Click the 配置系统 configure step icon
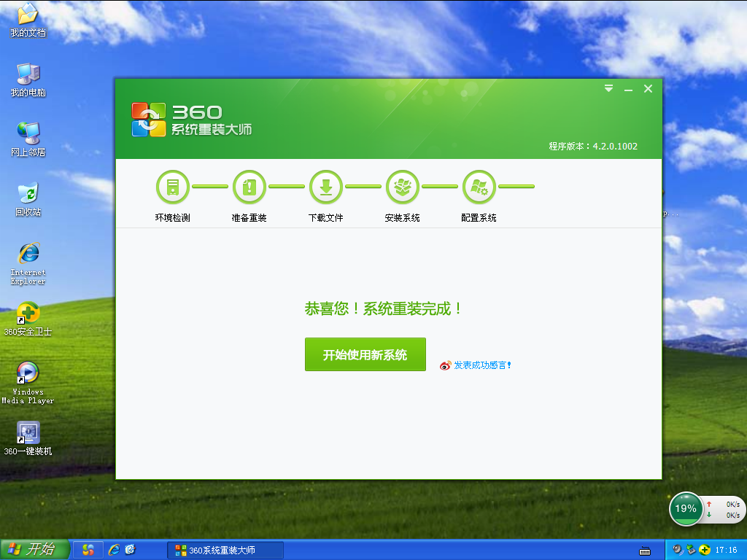Image resolution: width=747 pixels, height=560 pixels. 479,187
